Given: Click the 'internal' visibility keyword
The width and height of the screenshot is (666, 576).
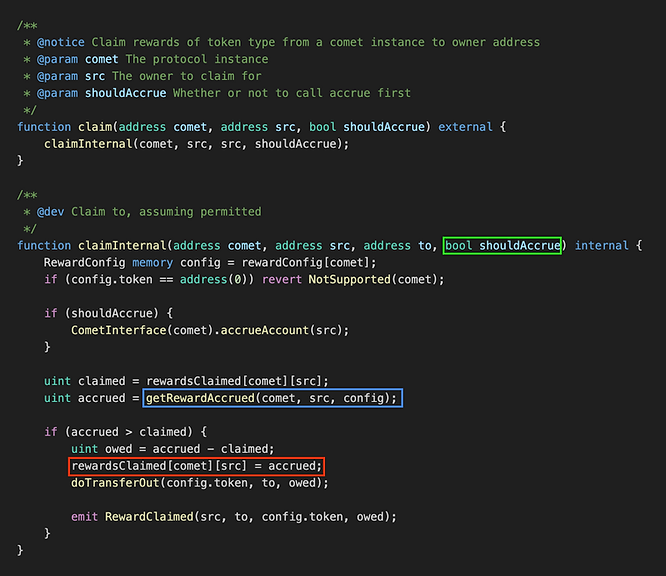Looking at the screenshot, I should coord(601,246).
